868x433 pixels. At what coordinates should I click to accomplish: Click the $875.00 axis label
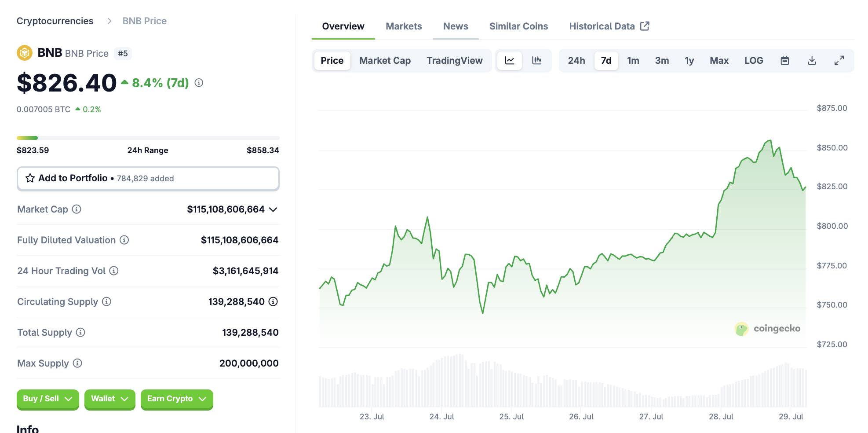pos(832,108)
